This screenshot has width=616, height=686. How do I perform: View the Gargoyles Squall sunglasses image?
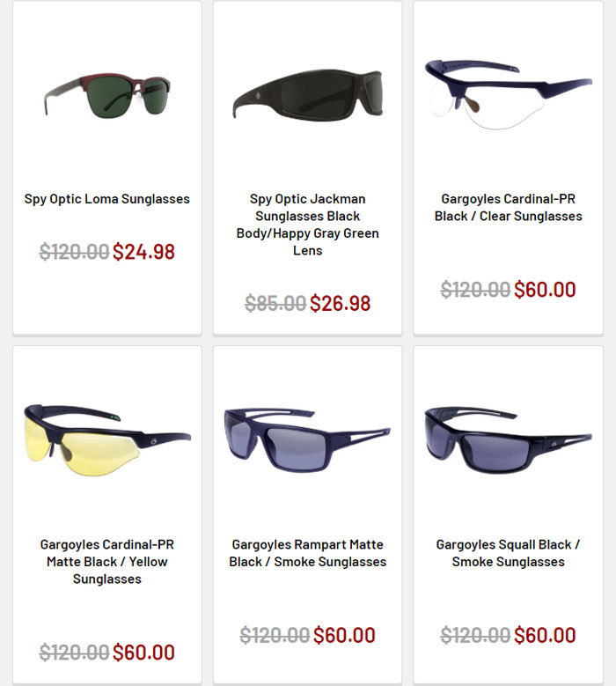tap(508, 440)
